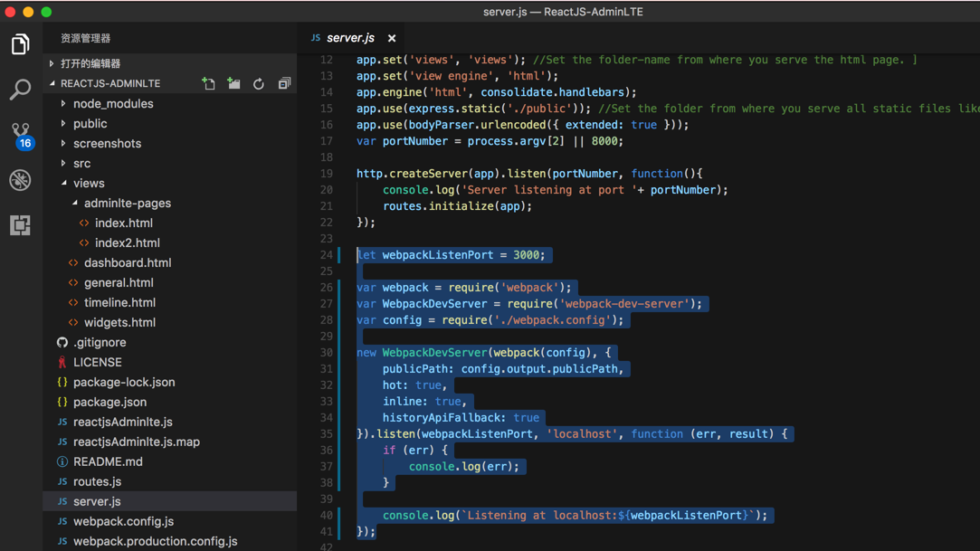Open the Extensions view icon

pos(20,225)
